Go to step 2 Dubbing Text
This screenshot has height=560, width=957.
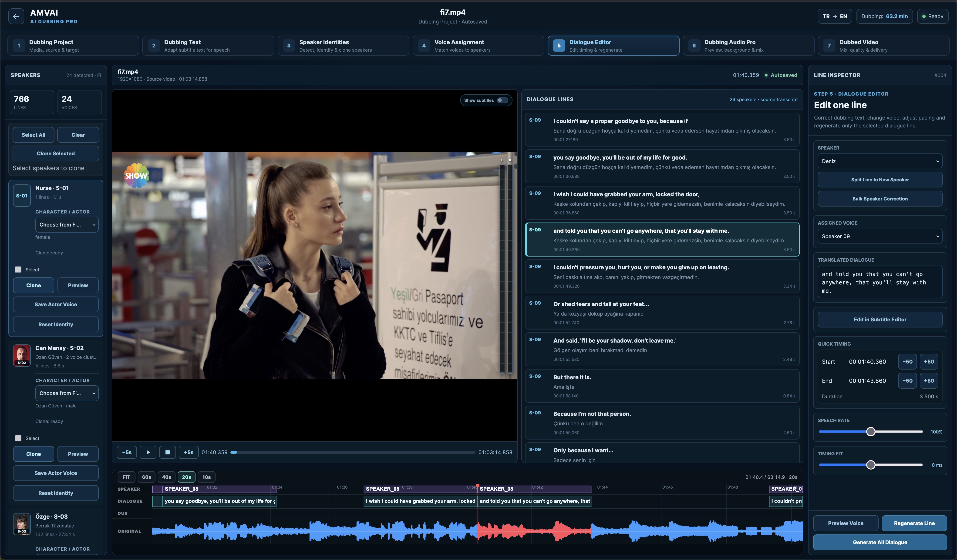(208, 46)
